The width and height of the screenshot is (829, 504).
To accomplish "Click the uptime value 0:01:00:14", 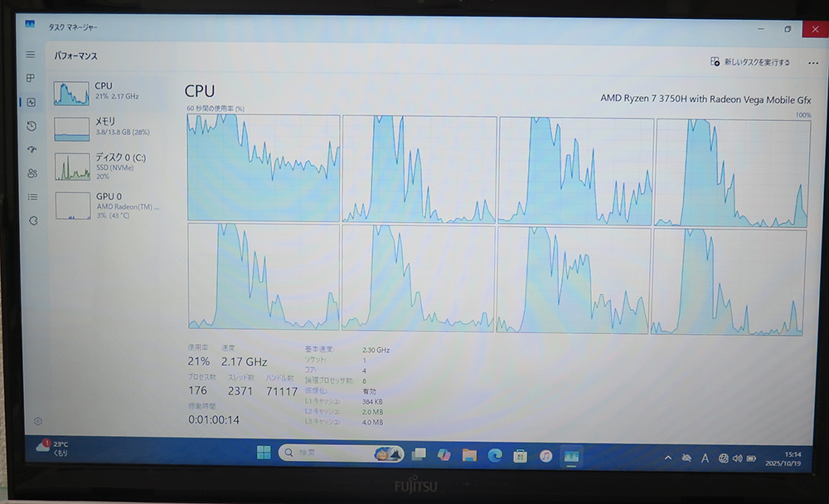I will coord(214,420).
